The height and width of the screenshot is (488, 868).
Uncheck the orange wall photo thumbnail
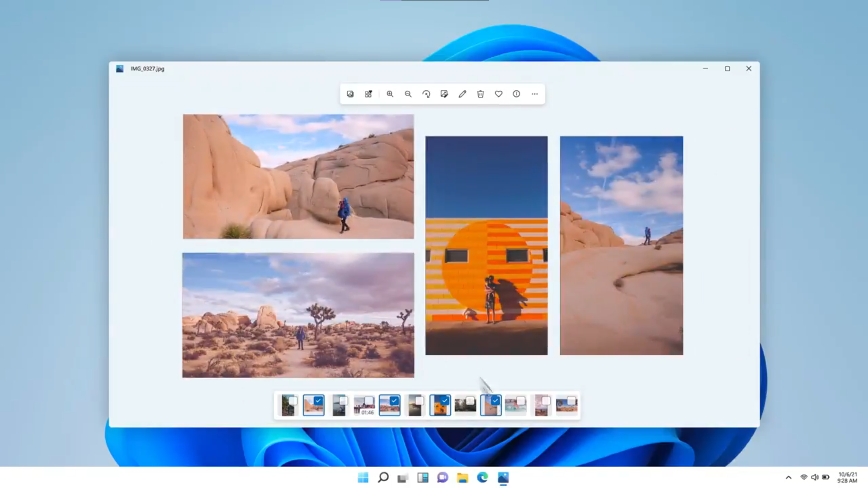(x=445, y=400)
